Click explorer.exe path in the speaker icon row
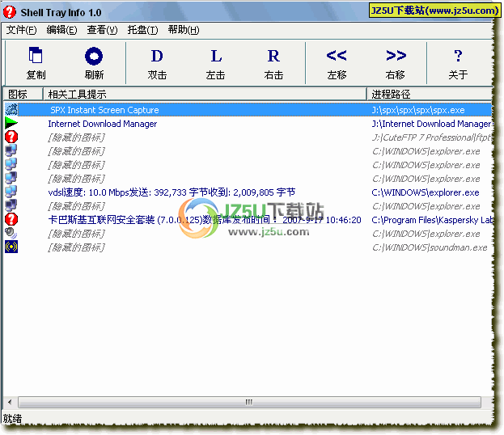The image size is (504, 435). [426, 234]
